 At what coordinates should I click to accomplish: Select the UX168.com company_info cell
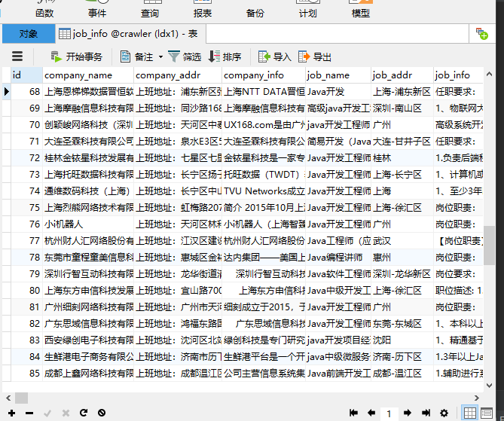pos(264,125)
